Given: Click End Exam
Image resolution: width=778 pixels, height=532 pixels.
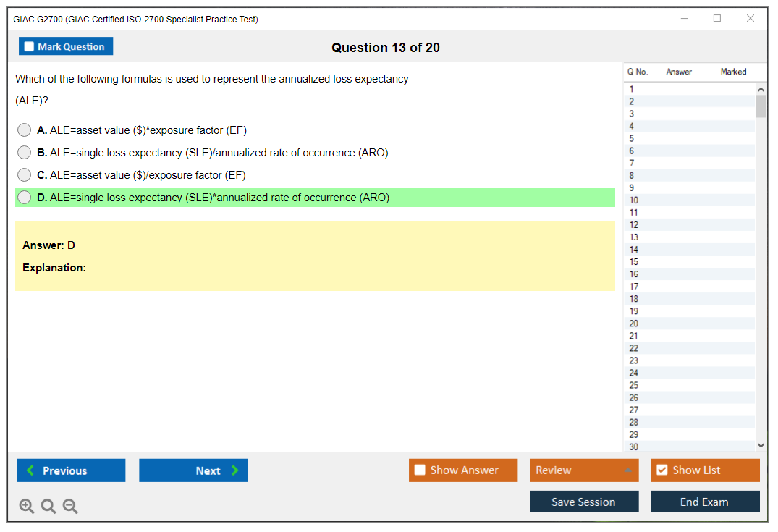Looking at the screenshot, I should point(705,502).
